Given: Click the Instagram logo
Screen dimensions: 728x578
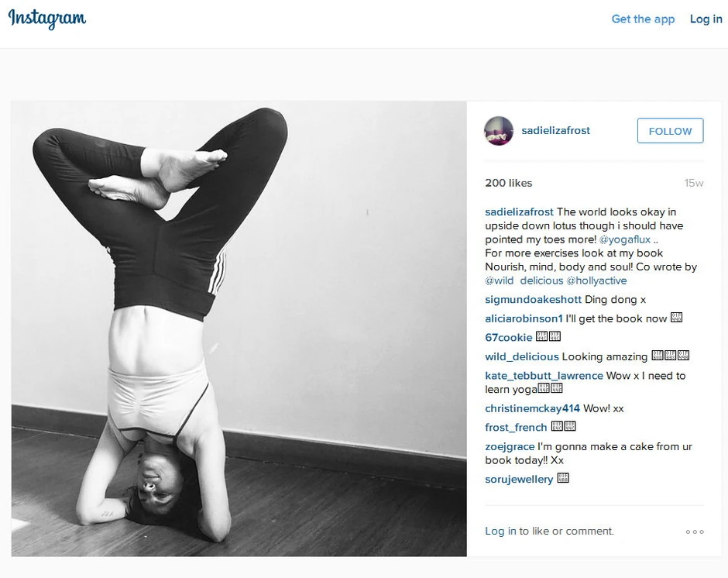Looking at the screenshot, I should 47,19.
